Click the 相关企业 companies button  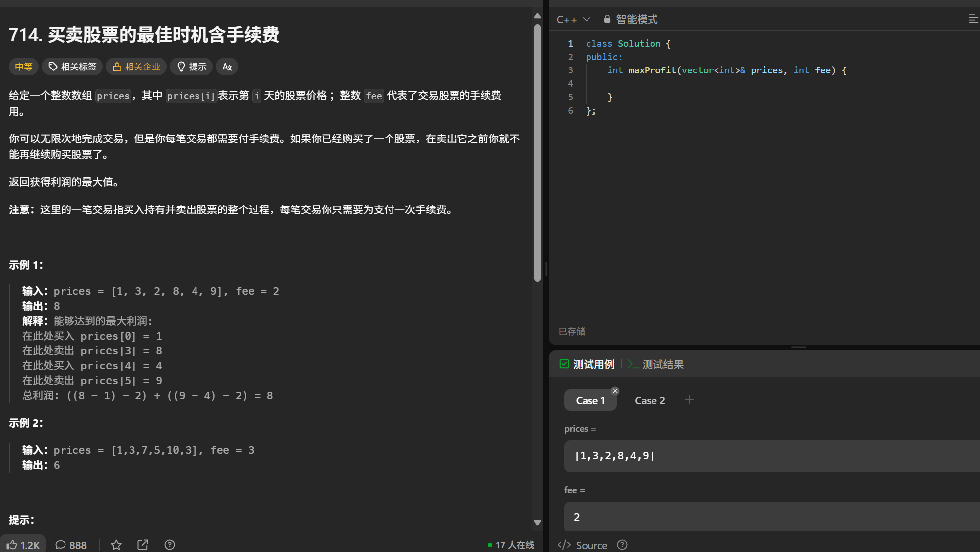(136, 67)
